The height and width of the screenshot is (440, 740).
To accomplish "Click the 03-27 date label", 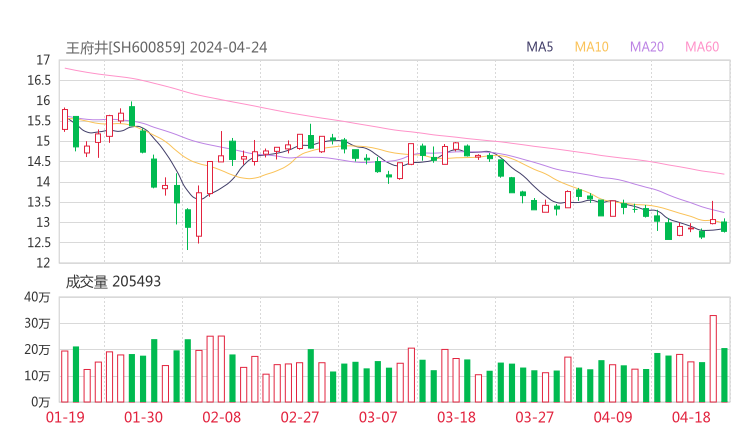I will (534, 417).
